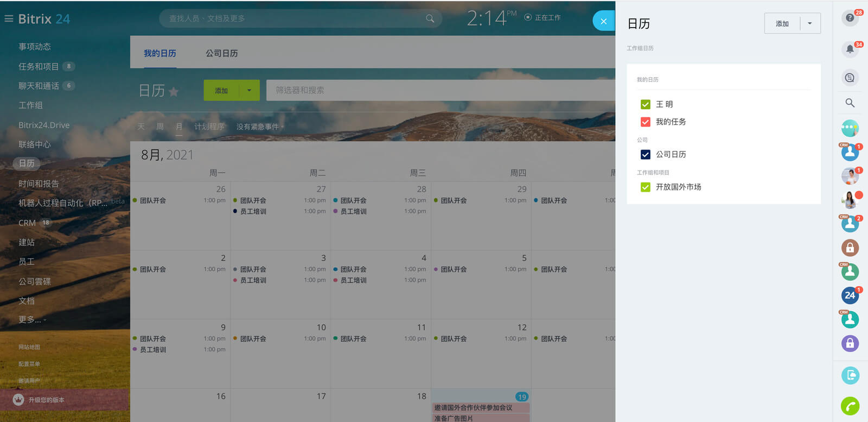The image size is (868, 422).
Task: Select the 周 week view
Action: pyautogui.click(x=160, y=127)
